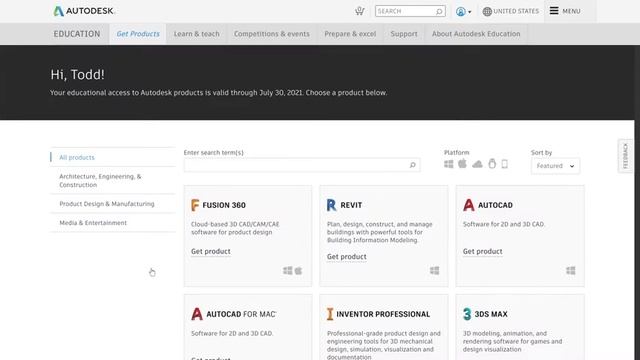Screen dimensions: 640x360
Task: Filter by mobile device platform icon
Action: pyautogui.click(x=504, y=164)
